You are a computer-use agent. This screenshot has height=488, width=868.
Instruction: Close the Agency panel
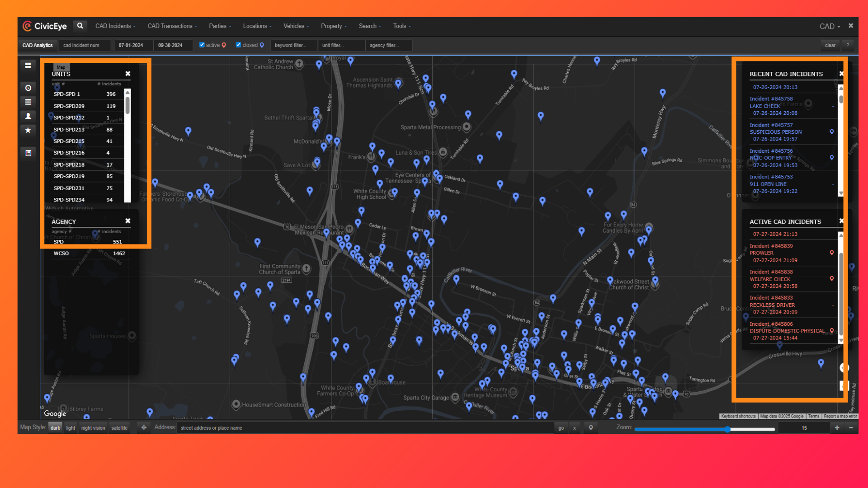pos(128,221)
